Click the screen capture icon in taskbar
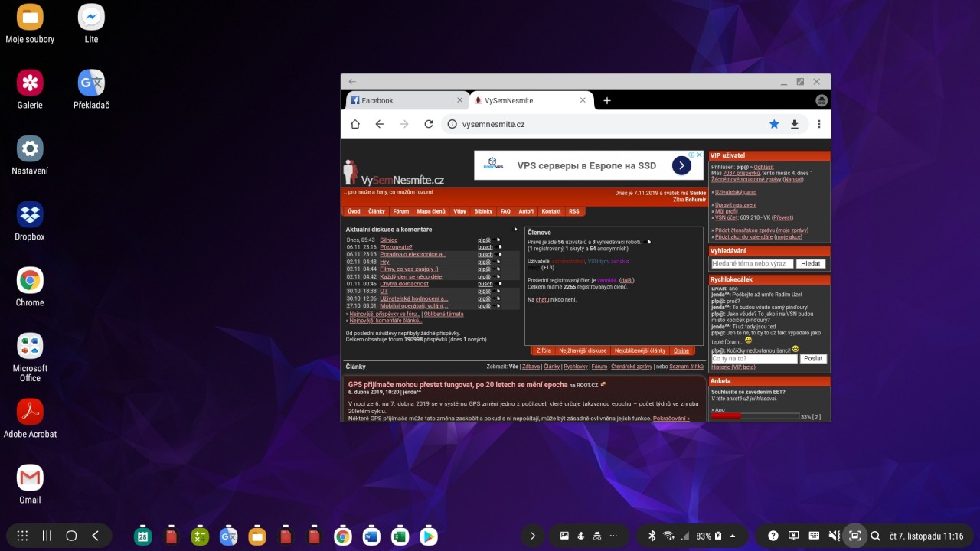 click(855, 536)
